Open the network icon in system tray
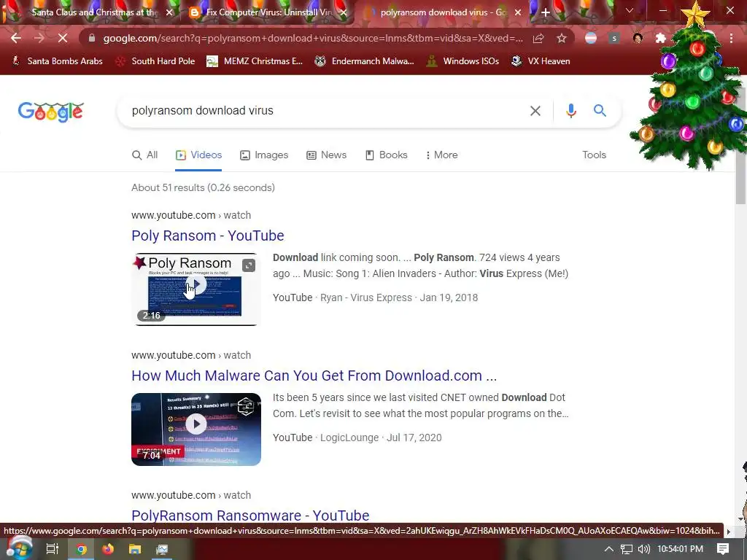Screen dimensions: 747x560 [627, 549]
